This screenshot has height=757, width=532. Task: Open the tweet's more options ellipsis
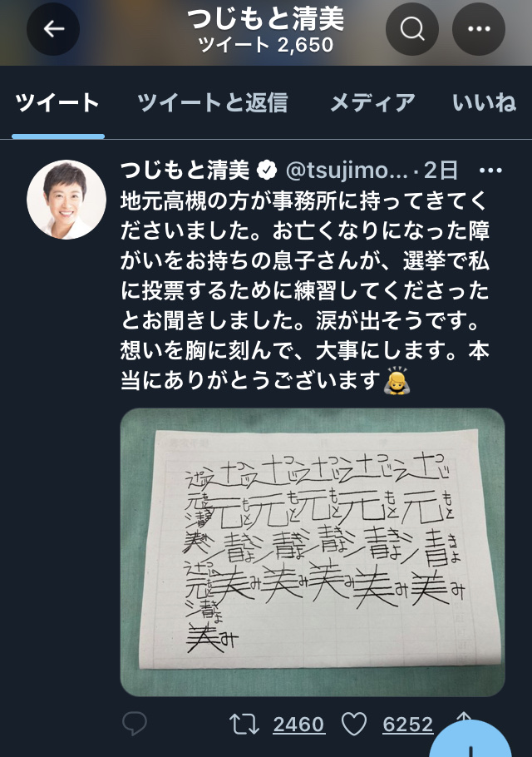(x=490, y=171)
